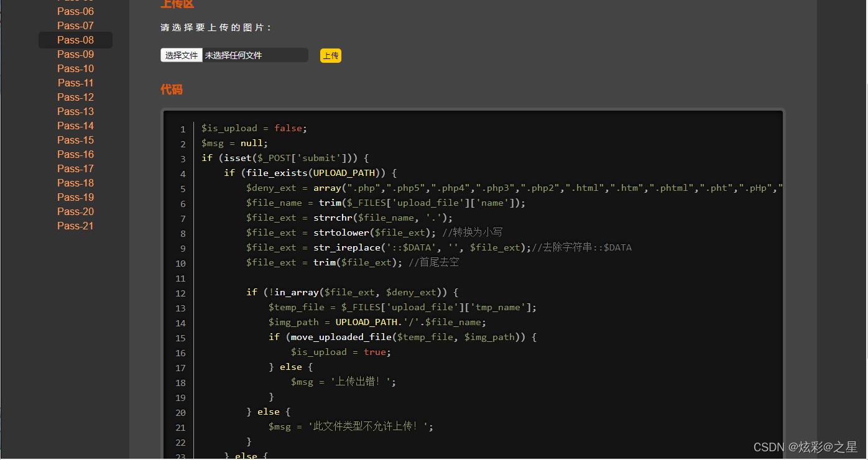Choose Pass-19 from the list
This screenshot has width=868, height=460.
pyautogui.click(x=75, y=197)
